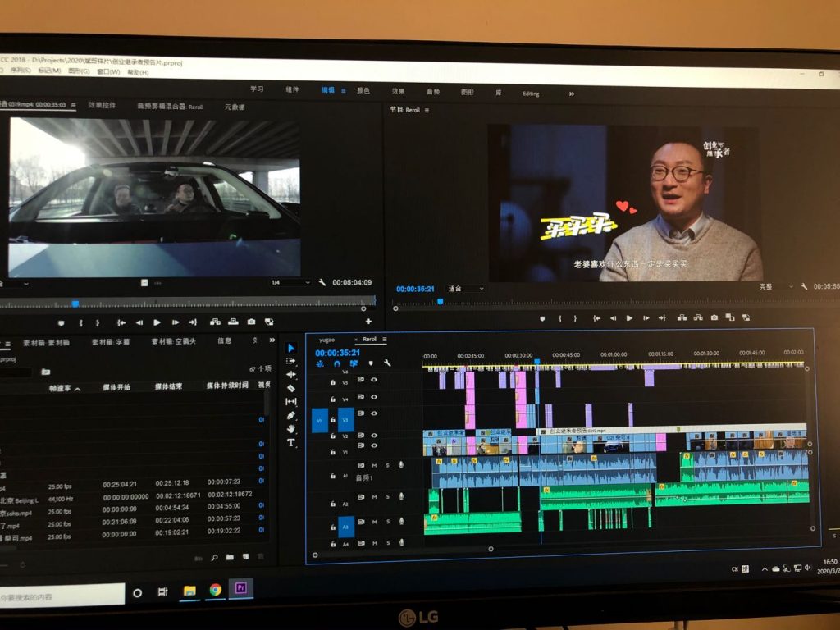Open Program monitor Reroll panel menu

[x=427, y=111]
